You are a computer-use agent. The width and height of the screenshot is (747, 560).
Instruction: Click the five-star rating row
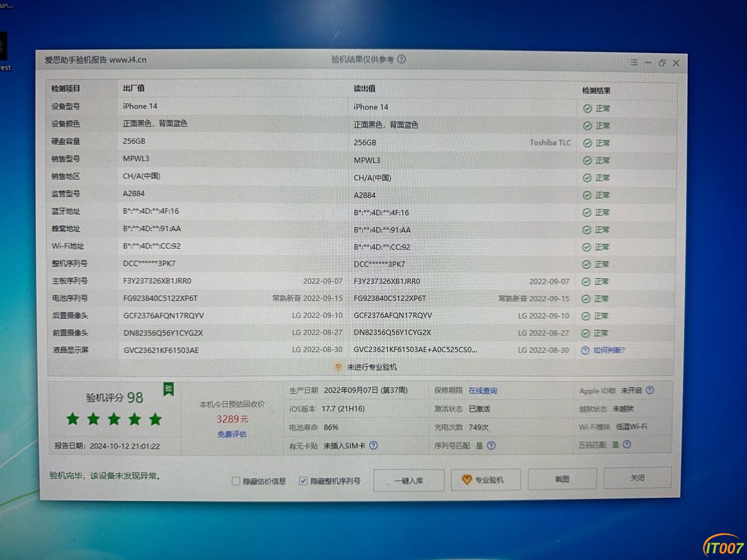[x=114, y=419]
